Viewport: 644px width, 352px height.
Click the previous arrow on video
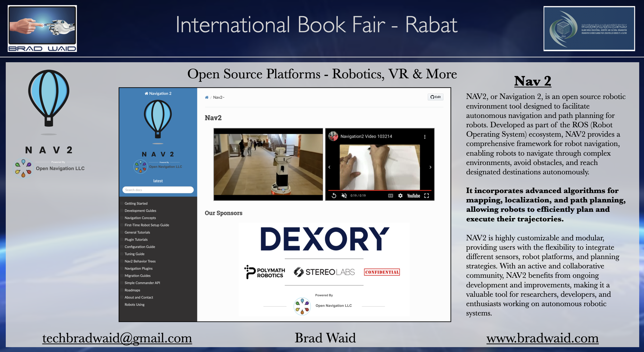pos(329,167)
